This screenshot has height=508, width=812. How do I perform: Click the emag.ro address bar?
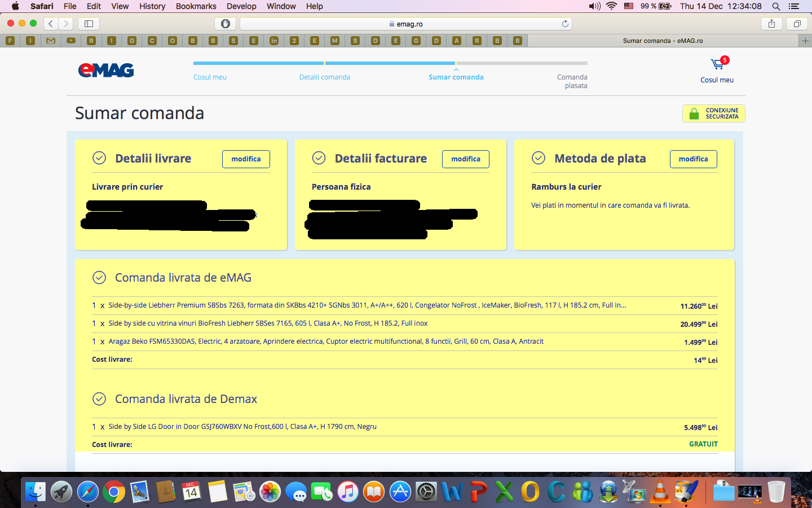tap(406, 24)
